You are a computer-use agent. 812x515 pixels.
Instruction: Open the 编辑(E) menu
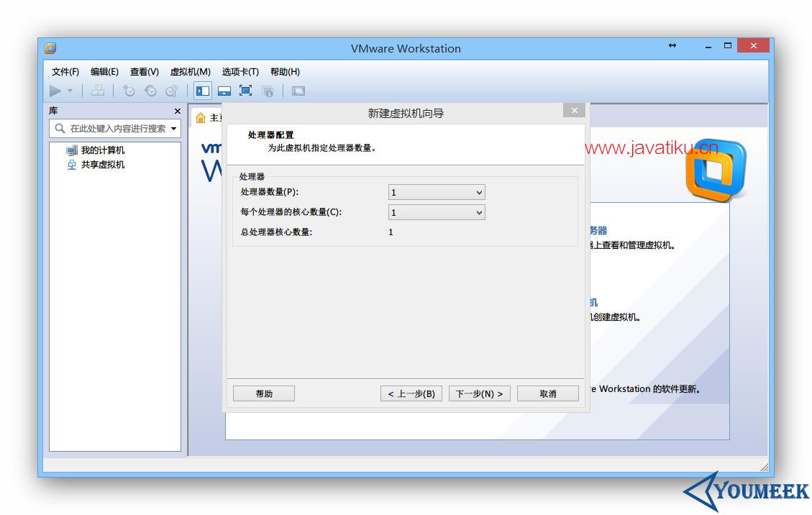[104, 71]
